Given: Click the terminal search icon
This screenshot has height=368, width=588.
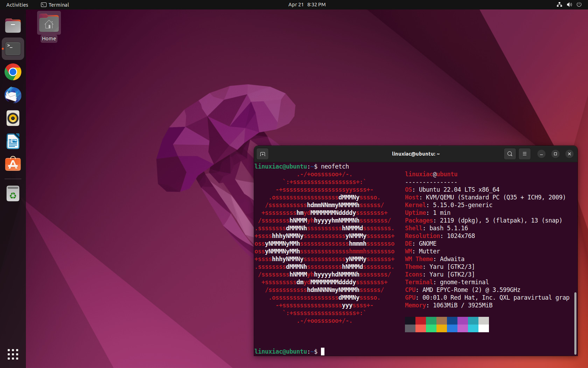Looking at the screenshot, I should point(510,154).
